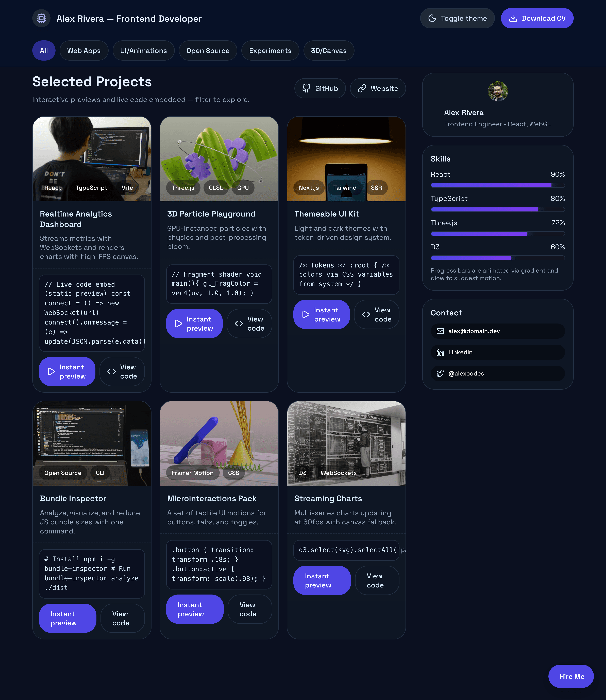Click play icon on Realtime Analytics preview
Image resolution: width=606 pixels, height=700 pixels.
point(51,371)
